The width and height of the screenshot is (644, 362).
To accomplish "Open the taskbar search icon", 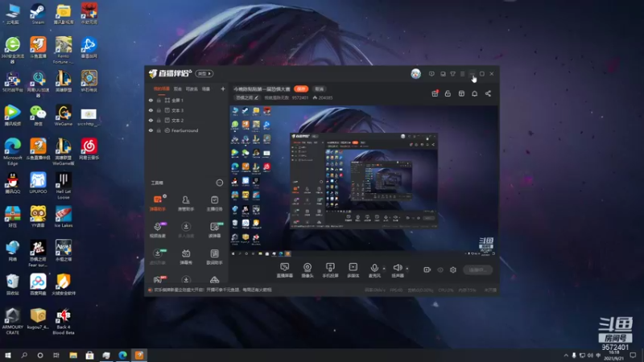I will click(24, 356).
